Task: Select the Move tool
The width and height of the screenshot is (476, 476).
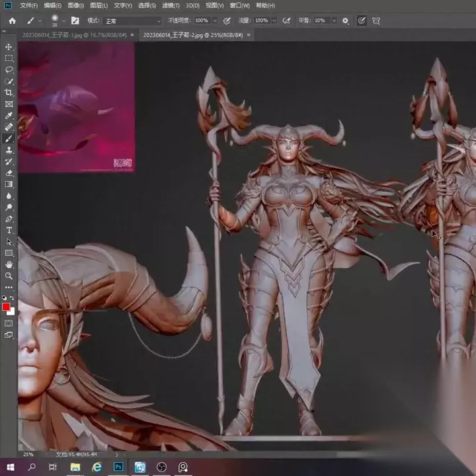Action: (x=9, y=47)
